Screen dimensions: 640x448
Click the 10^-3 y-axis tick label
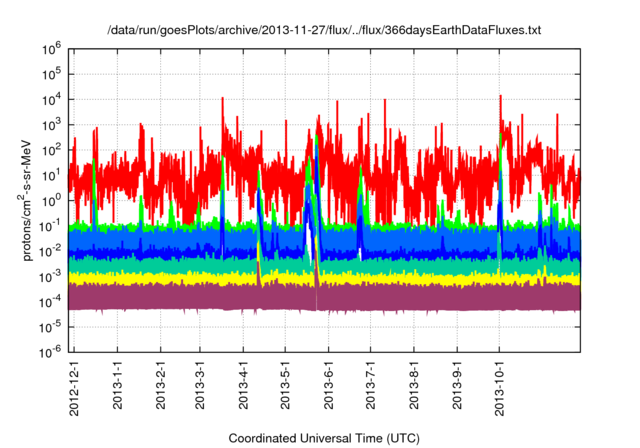pyautogui.click(x=51, y=277)
